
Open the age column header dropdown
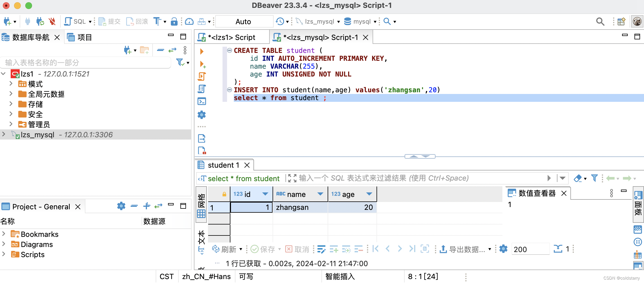[x=369, y=194]
